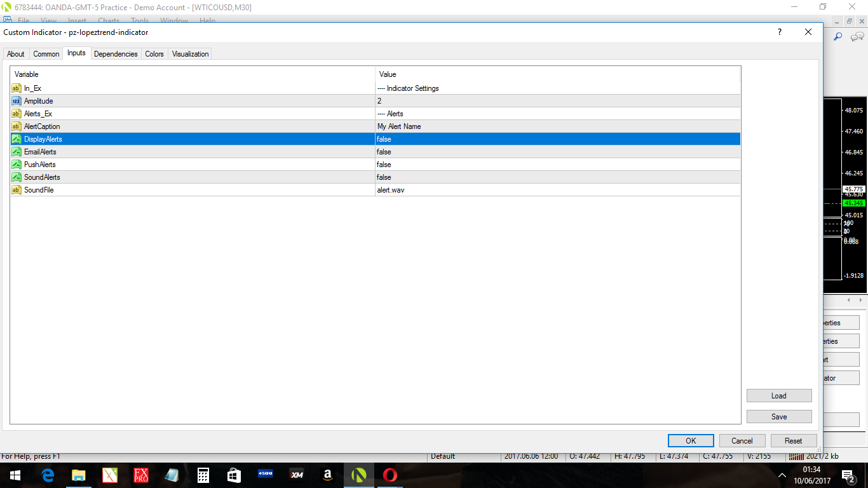Open the Amazon taskbar icon
The height and width of the screenshot is (488, 868).
tap(328, 475)
